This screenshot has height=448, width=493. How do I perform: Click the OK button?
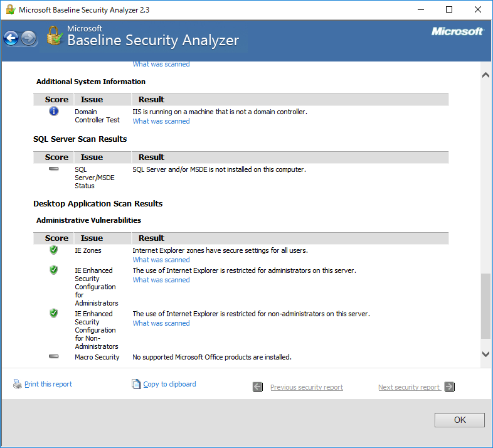coord(460,420)
